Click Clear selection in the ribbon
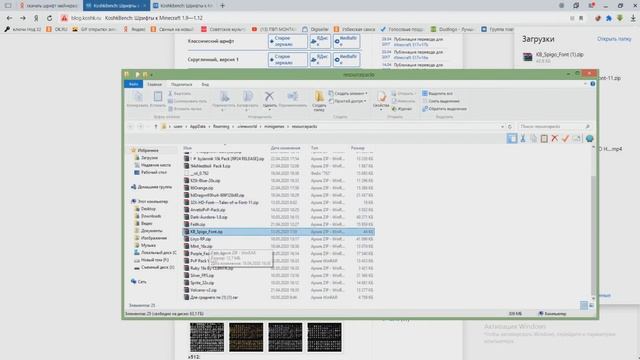 (x=441, y=101)
